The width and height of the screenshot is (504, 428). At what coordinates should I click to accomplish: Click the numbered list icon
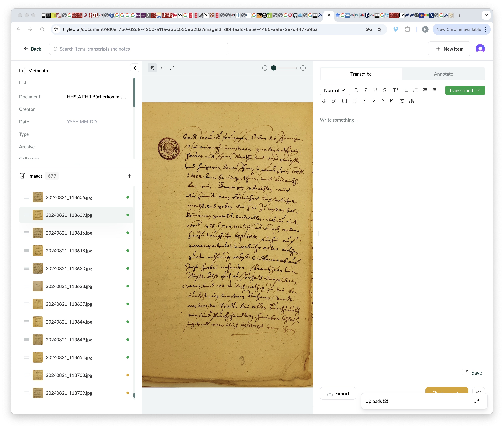pos(415,90)
